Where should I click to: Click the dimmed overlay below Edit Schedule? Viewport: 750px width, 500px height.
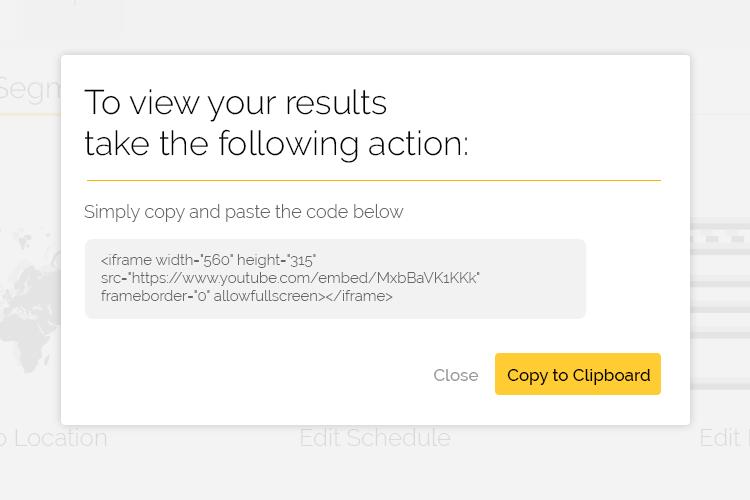pyautogui.click(x=375, y=476)
